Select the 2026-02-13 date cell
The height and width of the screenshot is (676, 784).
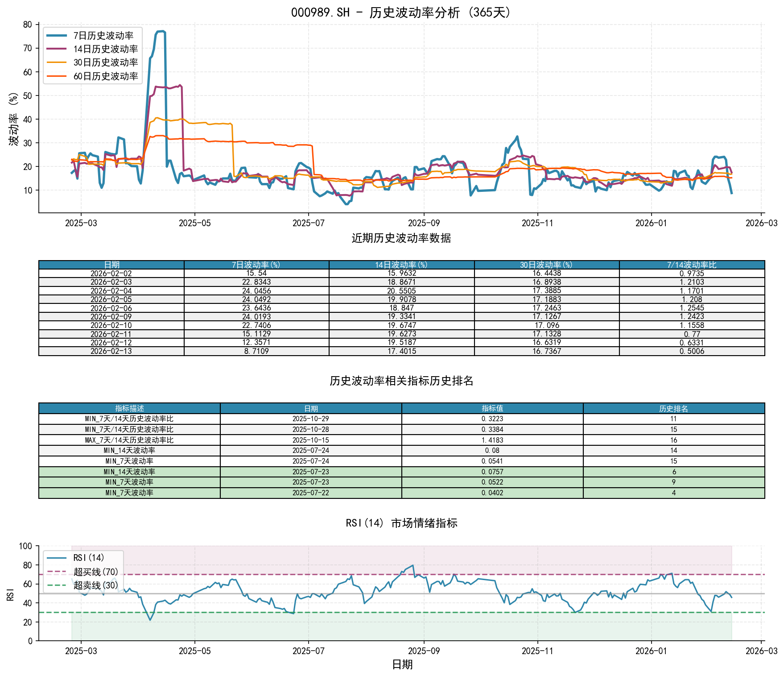click(111, 351)
